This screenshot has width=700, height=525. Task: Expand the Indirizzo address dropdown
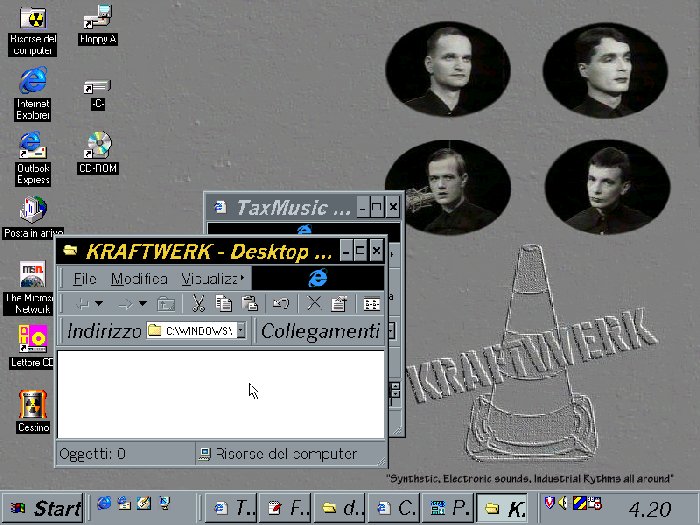(241, 330)
